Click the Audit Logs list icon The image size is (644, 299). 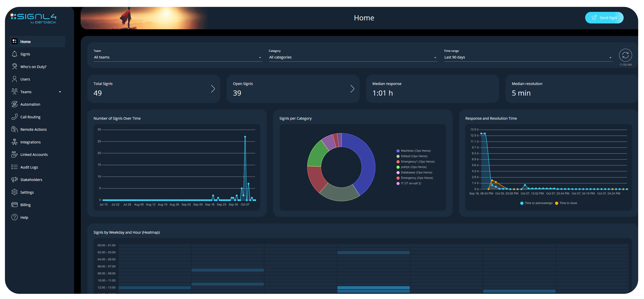click(x=14, y=167)
